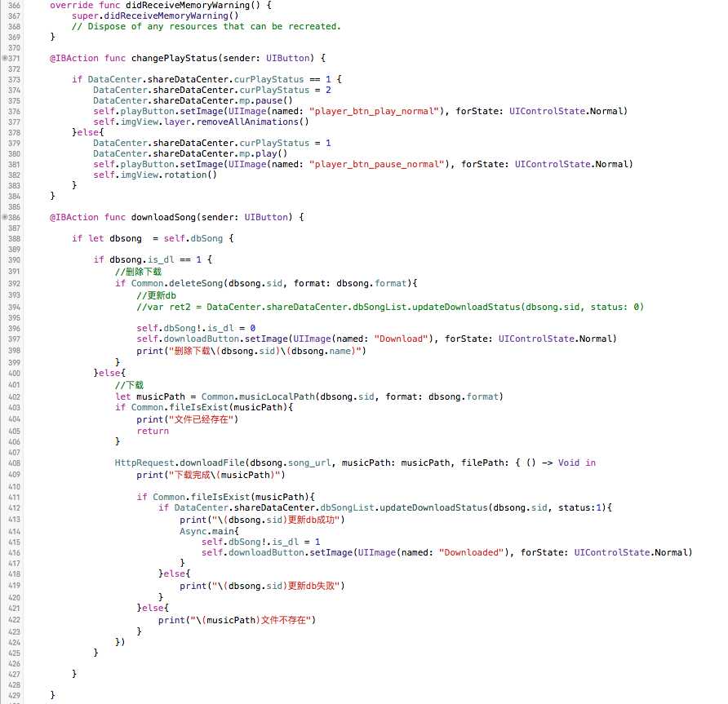Image resolution: width=728 pixels, height=704 pixels.
Task: Click 'HttpRequest.downloadFile' call
Action: coord(180,463)
